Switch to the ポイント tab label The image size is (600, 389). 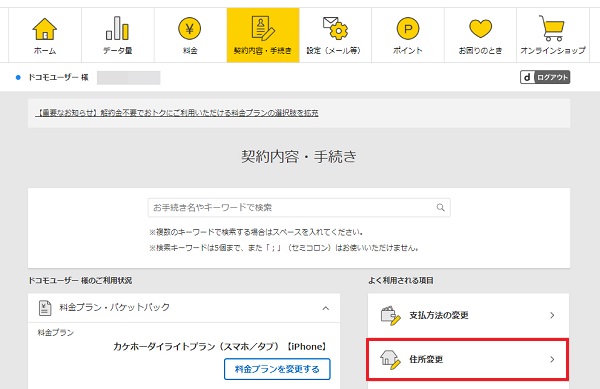[408, 50]
